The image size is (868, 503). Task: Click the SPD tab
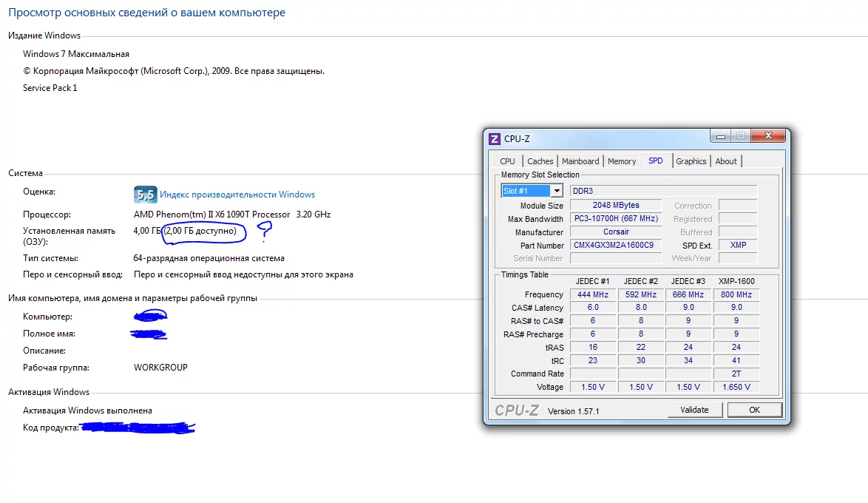[656, 161]
